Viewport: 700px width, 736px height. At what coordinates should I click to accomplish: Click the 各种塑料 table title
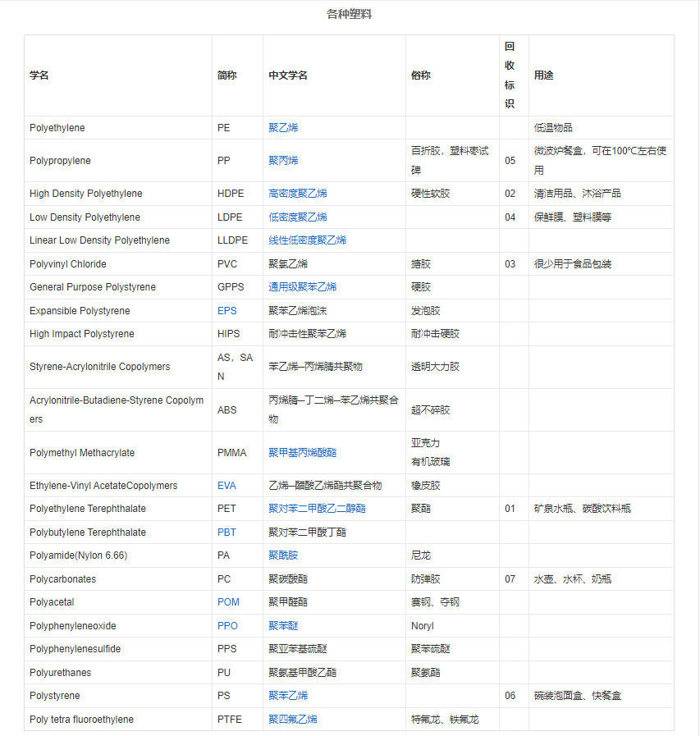click(x=349, y=14)
